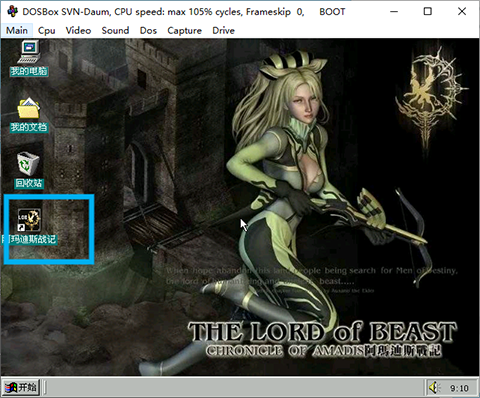
Task: Open the Main menu
Action: coord(17,31)
